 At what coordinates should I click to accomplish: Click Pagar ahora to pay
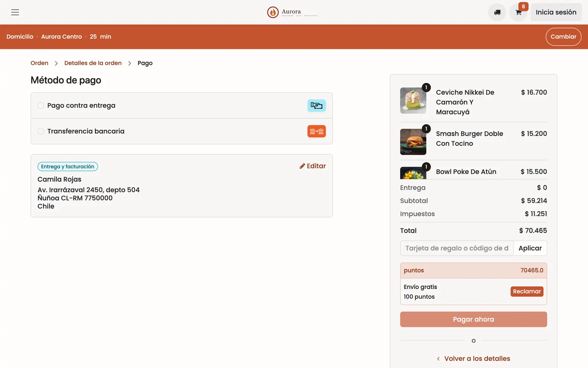pyautogui.click(x=473, y=319)
